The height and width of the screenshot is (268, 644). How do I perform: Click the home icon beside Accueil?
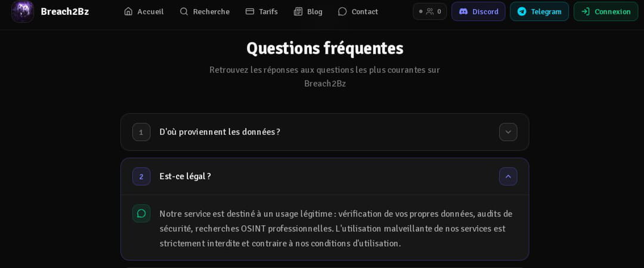pos(128,11)
